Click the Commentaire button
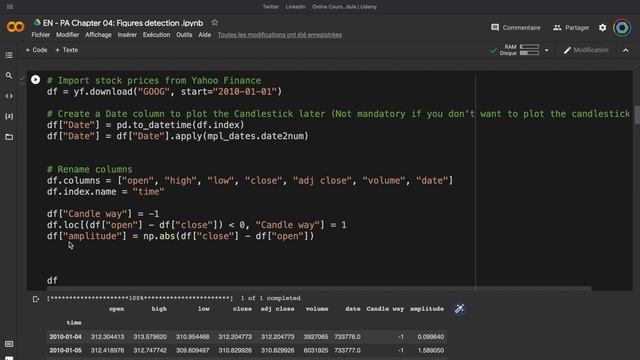640x360 pixels. pyautogui.click(x=516, y=28)
